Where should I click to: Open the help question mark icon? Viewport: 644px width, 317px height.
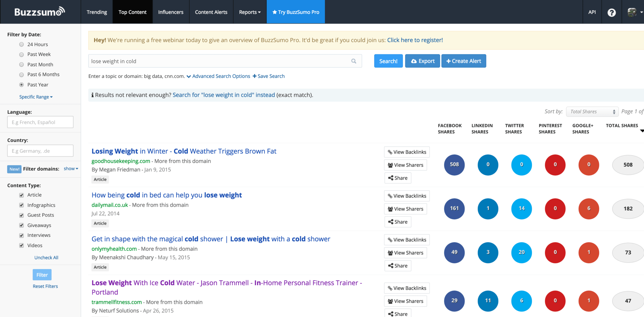coord(612,12)
